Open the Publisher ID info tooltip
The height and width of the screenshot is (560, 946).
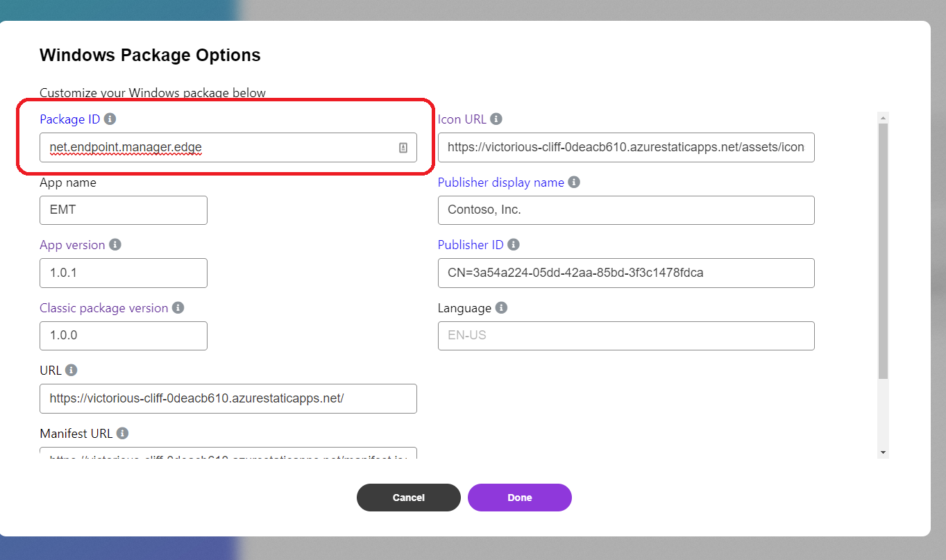514,244
